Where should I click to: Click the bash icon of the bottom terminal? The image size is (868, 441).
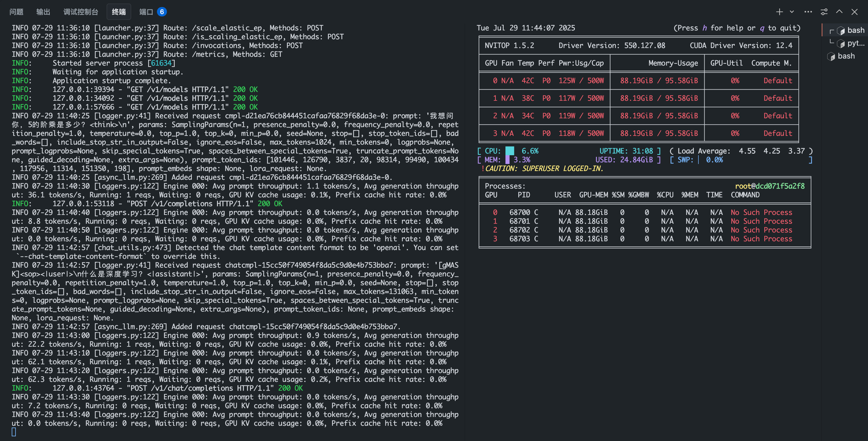[x=831, y=56]
